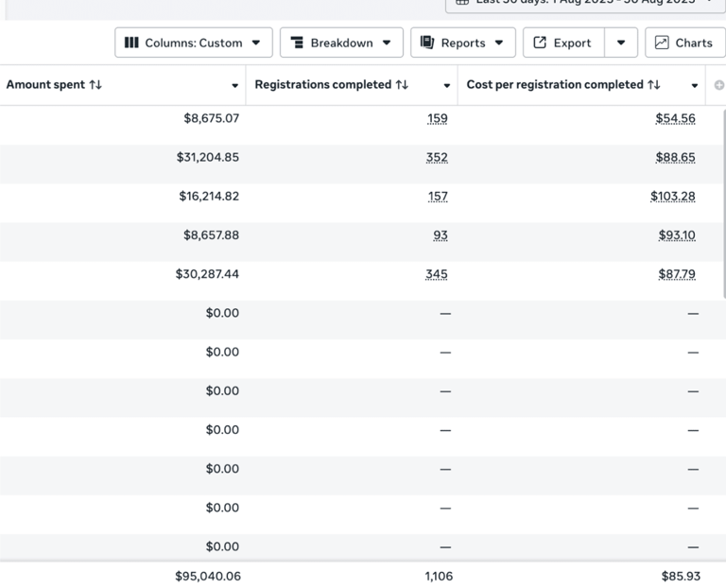Click the date range calendar selector
The width and height of the screenshot is (726, 588).
(x=586, y=3)
